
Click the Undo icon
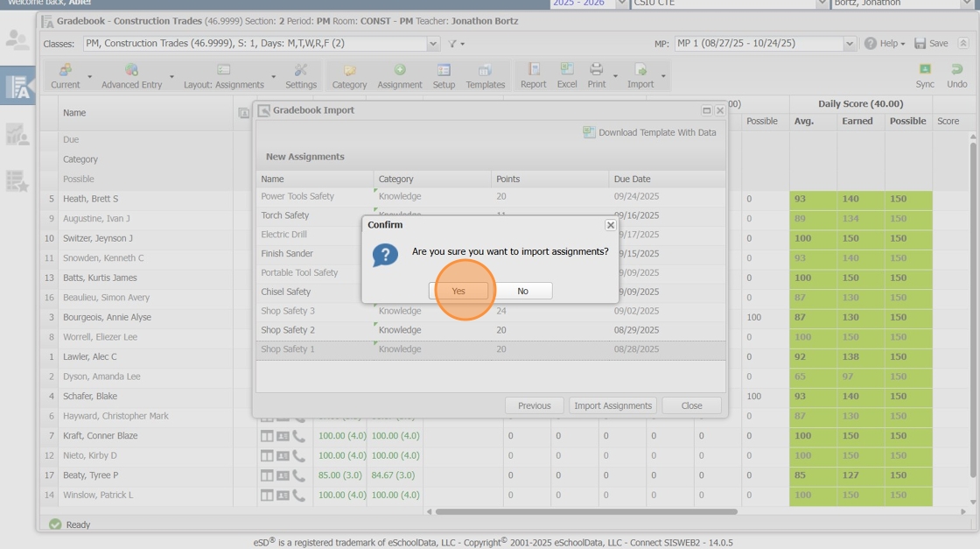pyautogui.click(x=956, y=76)
